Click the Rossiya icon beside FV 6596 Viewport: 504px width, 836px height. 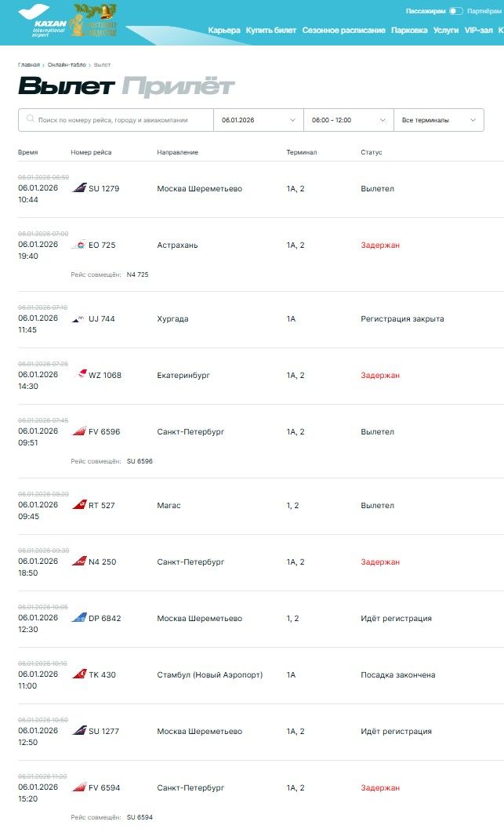click(79, 431)
